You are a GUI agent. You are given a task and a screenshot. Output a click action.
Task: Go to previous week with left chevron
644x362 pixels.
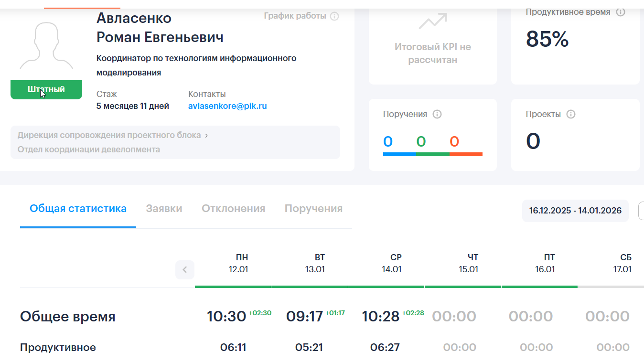[x=185, y=270]
